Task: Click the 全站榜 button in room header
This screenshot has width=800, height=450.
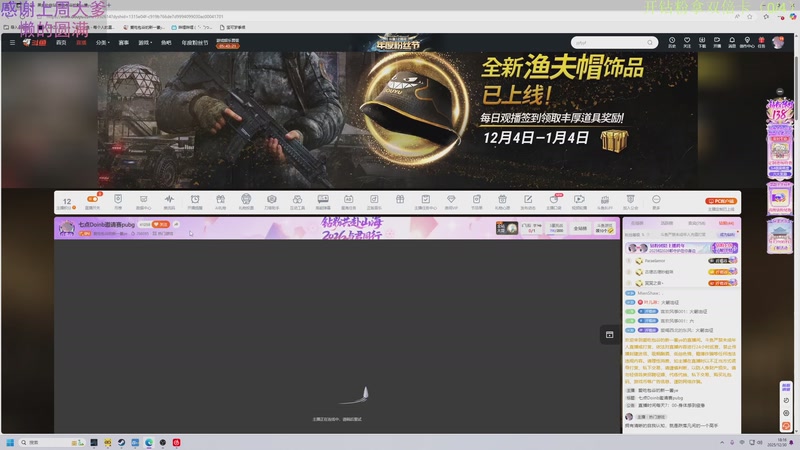Action: point(580,228)
